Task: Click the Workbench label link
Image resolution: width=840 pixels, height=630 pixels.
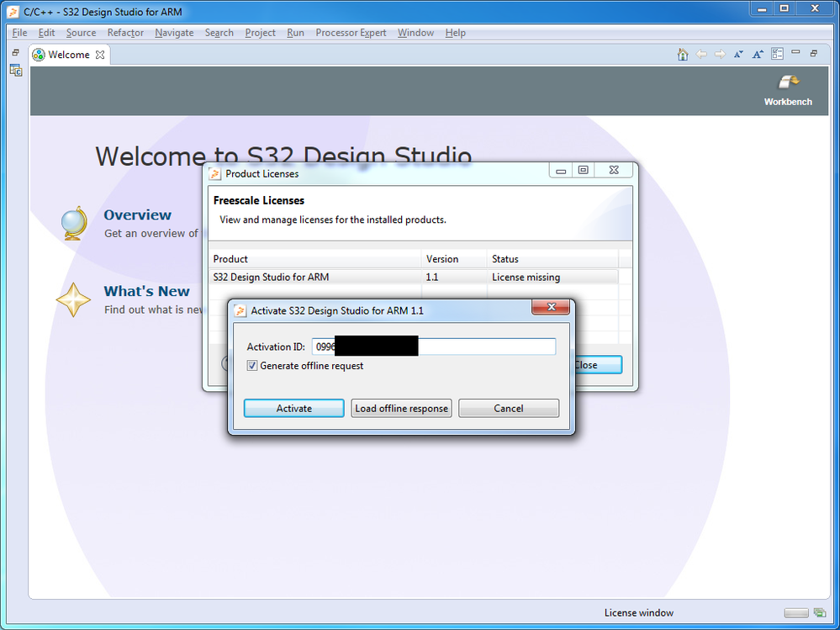Action: point(788,102)
